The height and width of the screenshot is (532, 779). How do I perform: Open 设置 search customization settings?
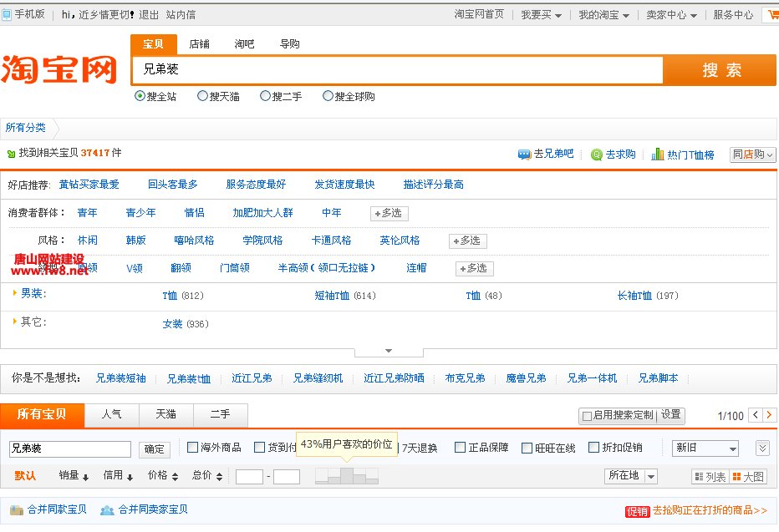[670, 415]
